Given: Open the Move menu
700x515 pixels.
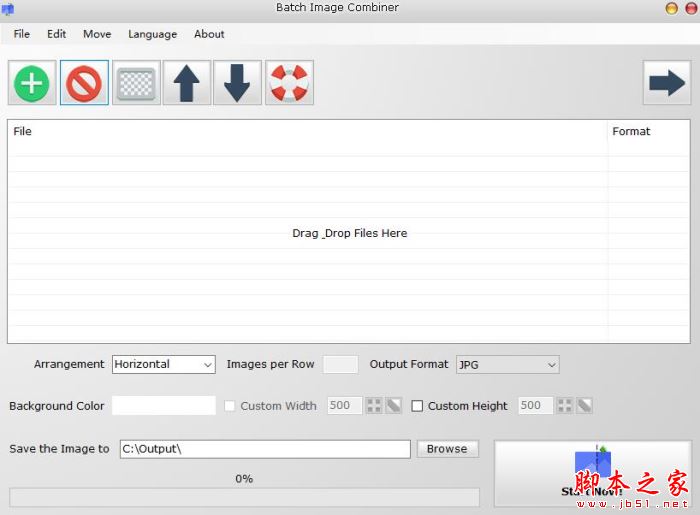Looking at the screenshot, I should point(97,34).
